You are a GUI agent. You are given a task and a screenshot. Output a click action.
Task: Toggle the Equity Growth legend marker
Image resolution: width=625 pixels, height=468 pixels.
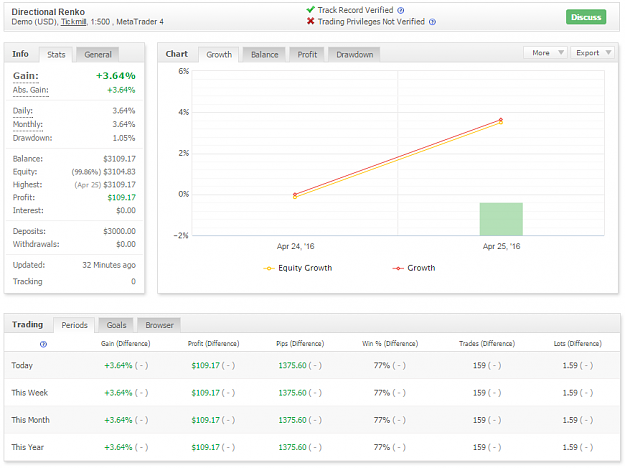(x=269, y=268)
